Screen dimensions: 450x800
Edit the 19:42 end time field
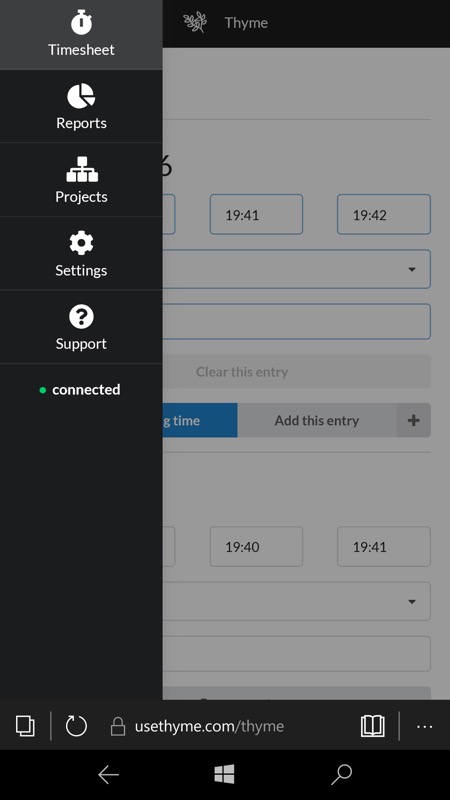(x=384, y=214)
